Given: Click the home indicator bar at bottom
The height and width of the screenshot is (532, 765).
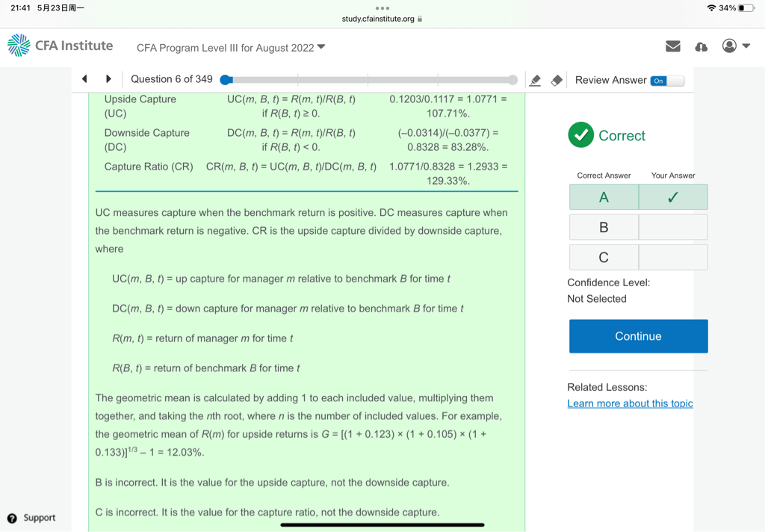Looking at the screenshot, I should (382, 525).
